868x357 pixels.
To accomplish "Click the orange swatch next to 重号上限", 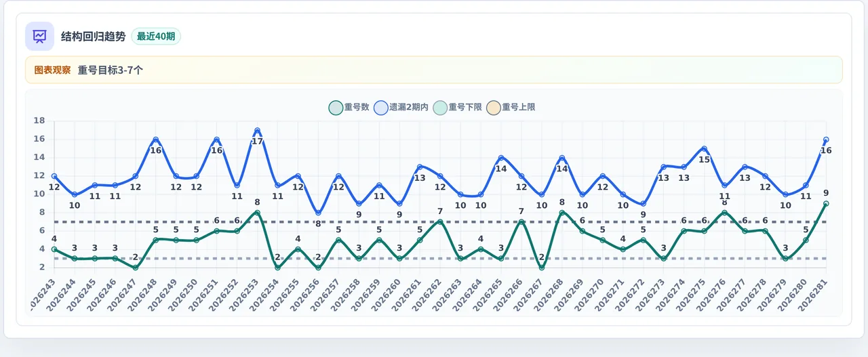I will click(494, 107).
